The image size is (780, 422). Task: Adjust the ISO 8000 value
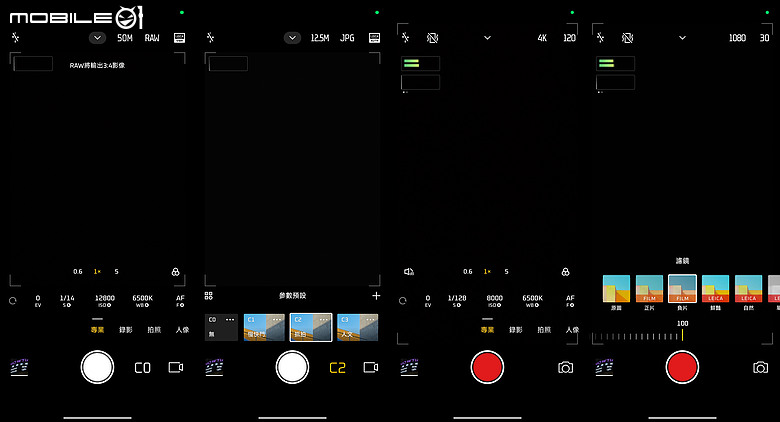pyautogui.click(x=494, y=301)
